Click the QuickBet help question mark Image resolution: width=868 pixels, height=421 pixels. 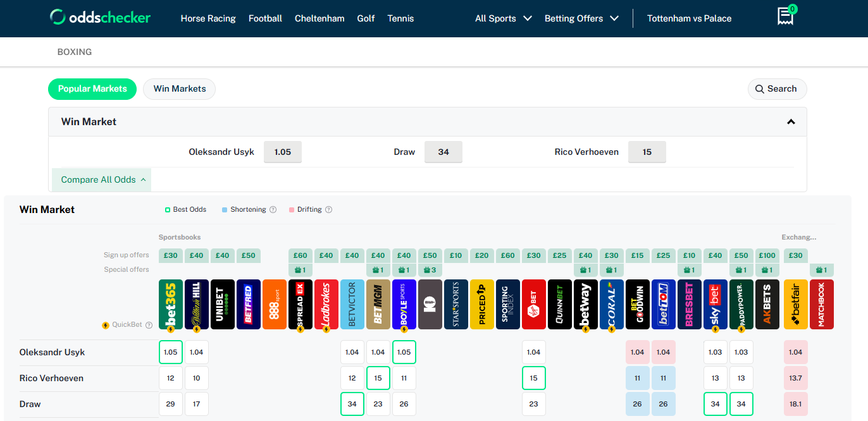[149, 325]
